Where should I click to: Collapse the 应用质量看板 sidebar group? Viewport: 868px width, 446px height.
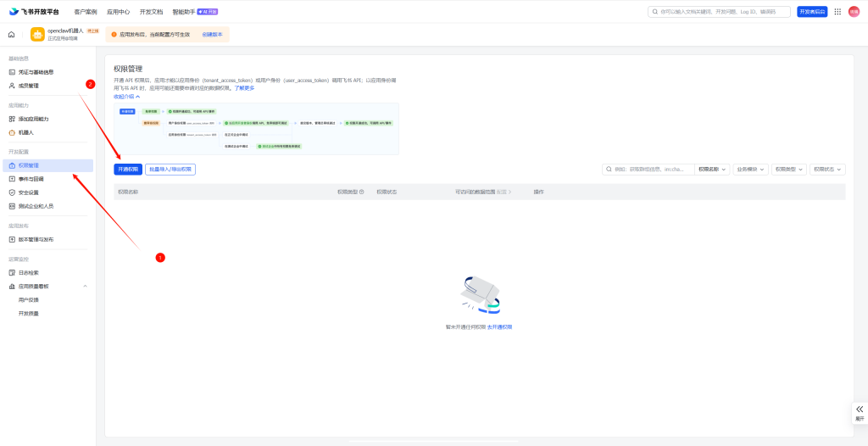coord(85,287)
